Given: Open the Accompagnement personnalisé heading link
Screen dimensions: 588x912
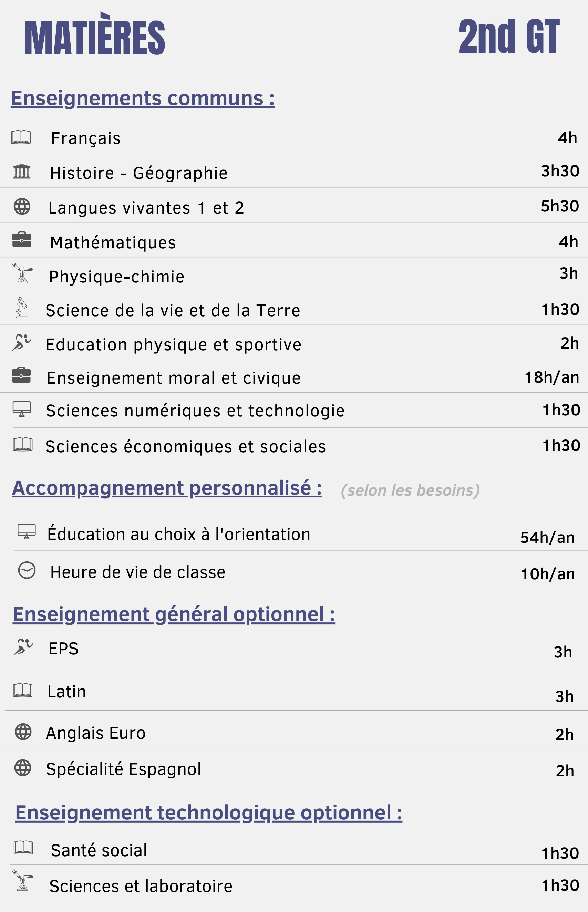Looking at the screenshot, I should click(x=167, y=488).
